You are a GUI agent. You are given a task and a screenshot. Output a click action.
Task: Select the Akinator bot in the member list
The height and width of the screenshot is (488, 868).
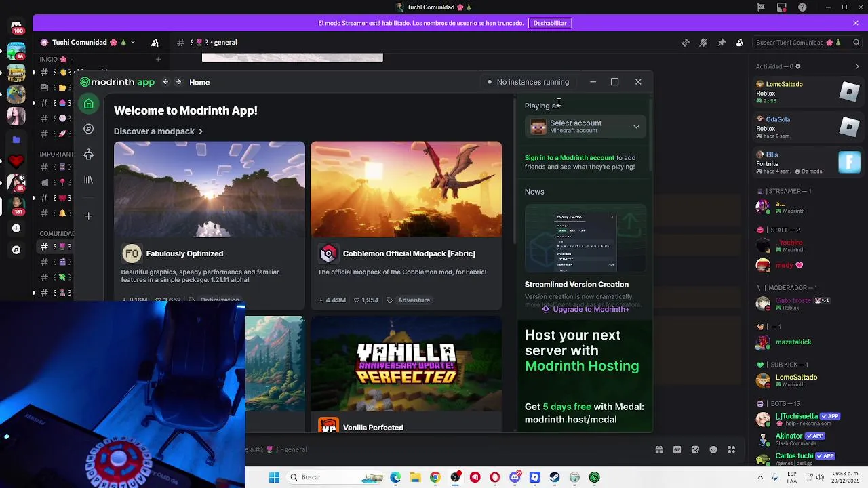pos(808,439)
